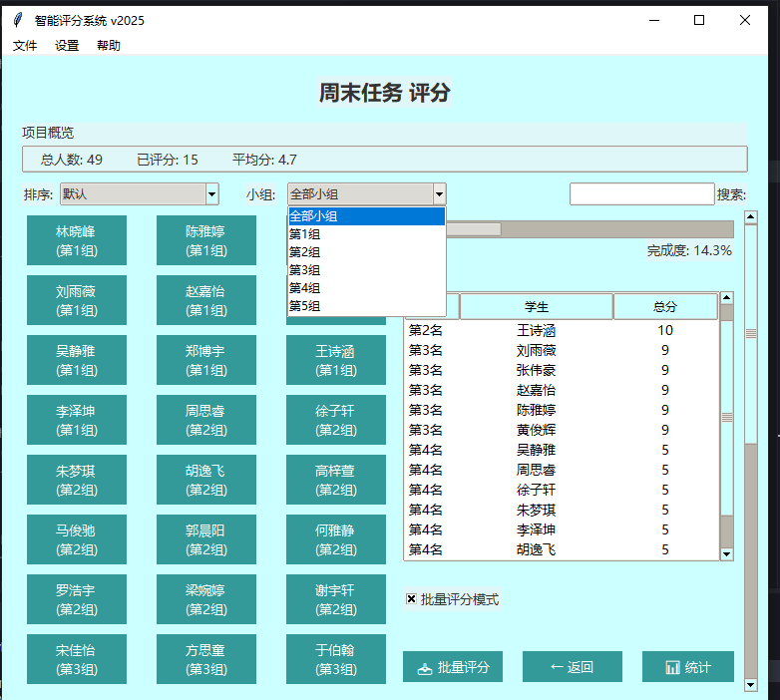Select student 谢宇轩 (第2组)
The height and width of the screenshot is (700, 780).
[x=336, y=599]
